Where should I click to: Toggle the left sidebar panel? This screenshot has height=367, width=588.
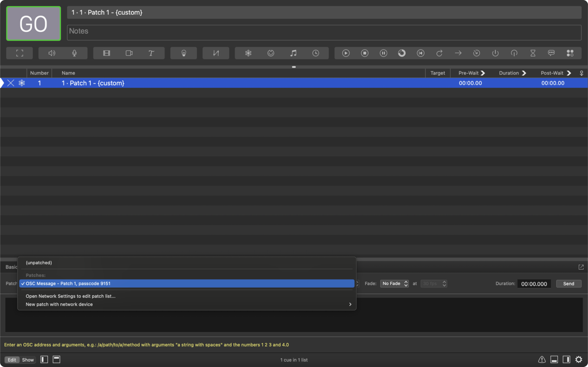[44, 359]
